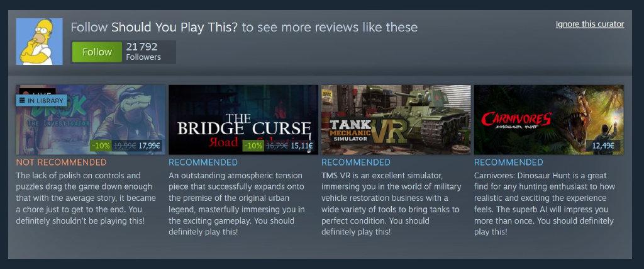The width and height of the screenshot is (644, 269).
Task: Click the 15,11€ price on Bridge Curse
Action: click(302, 146)
